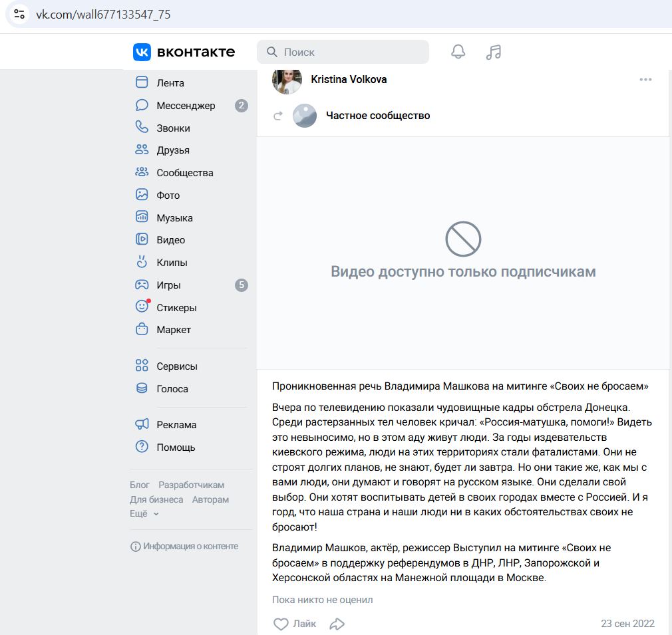The width and height of the screenshot is (672, 635).
Task: Click the Музыка sidebar icon
Action: click(142, 217)
